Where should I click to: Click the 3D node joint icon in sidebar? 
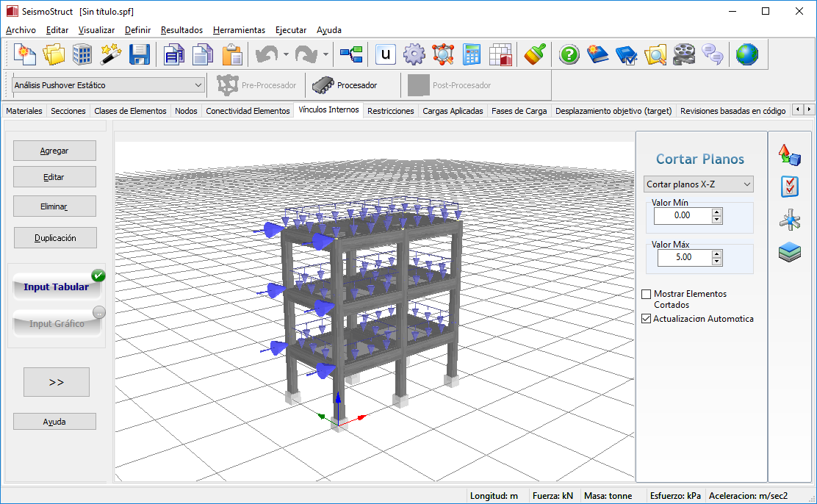(790, 220)
